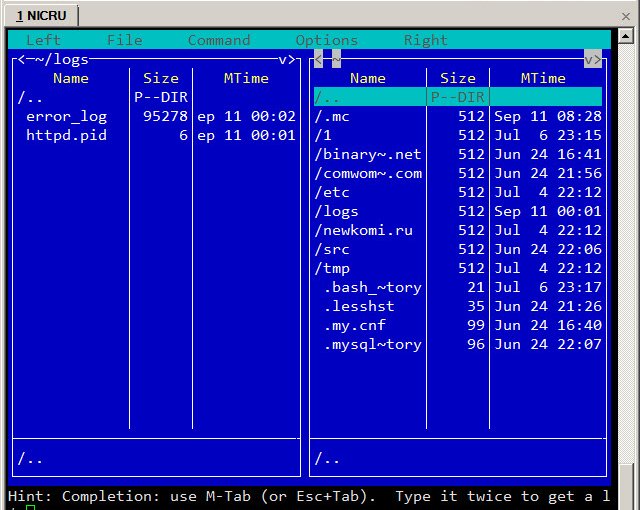
Task: Click right panel history back arrow
Action: 318,60
